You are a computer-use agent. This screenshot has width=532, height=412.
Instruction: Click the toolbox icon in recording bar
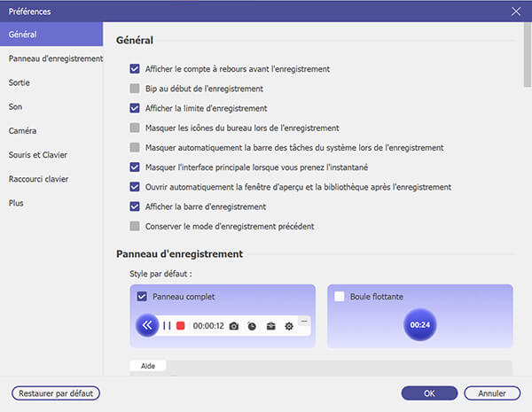point(270,326)
